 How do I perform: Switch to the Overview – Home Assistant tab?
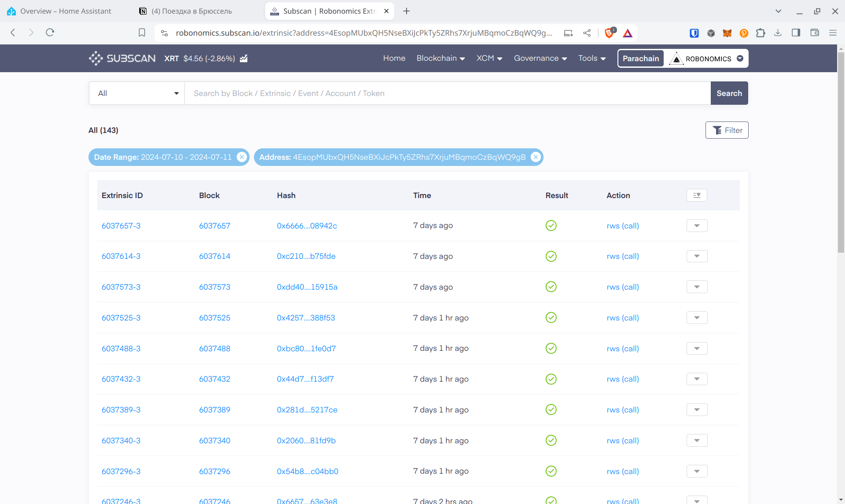click(x=66, y=11)
